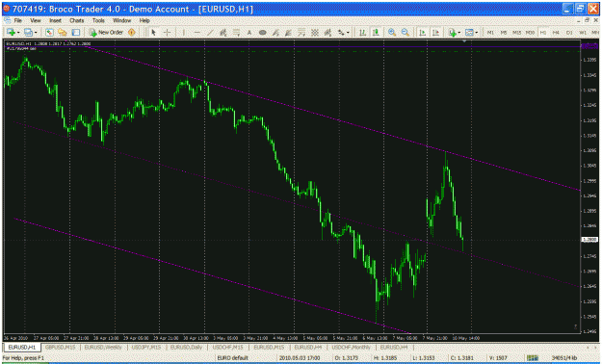Set timeframe to W1
602x364 pixels.
click(x=583, y=33)
